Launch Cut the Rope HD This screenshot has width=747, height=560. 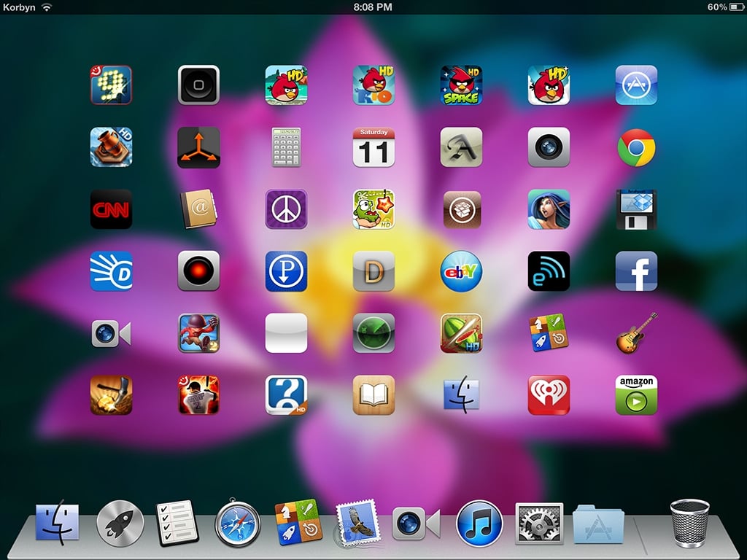pos(373,209)
